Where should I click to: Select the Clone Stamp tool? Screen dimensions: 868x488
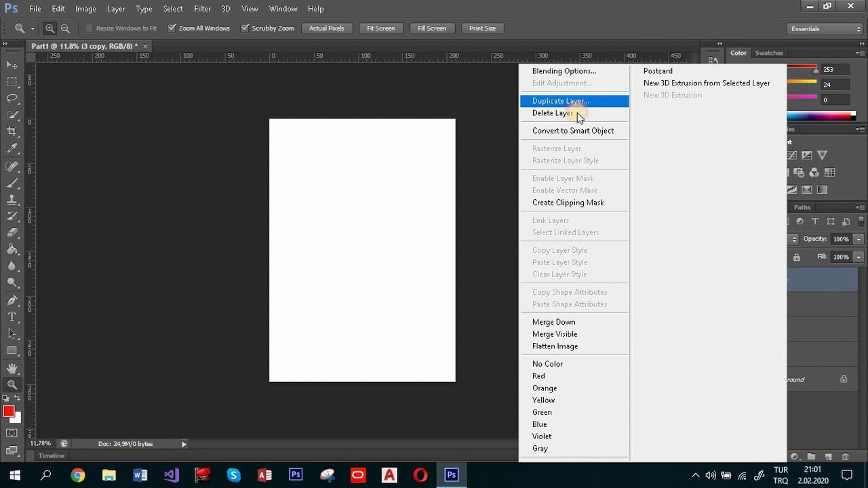12,200
